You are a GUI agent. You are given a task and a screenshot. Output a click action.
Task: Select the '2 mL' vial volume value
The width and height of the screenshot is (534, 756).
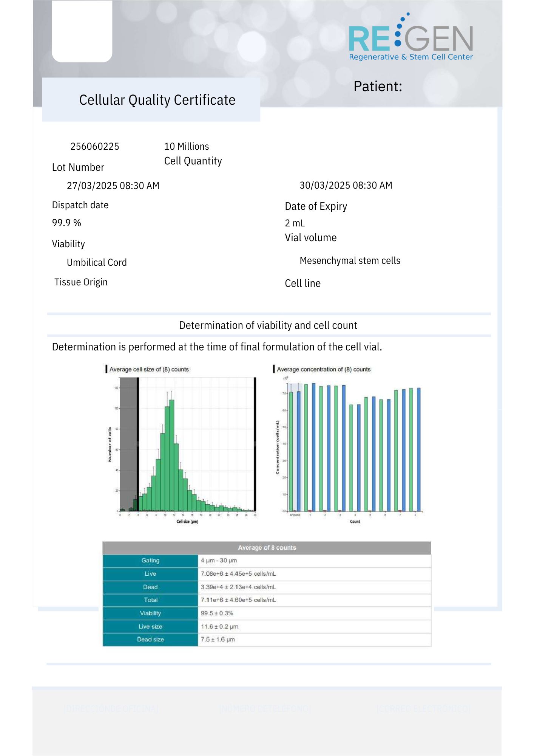(295, 223)
